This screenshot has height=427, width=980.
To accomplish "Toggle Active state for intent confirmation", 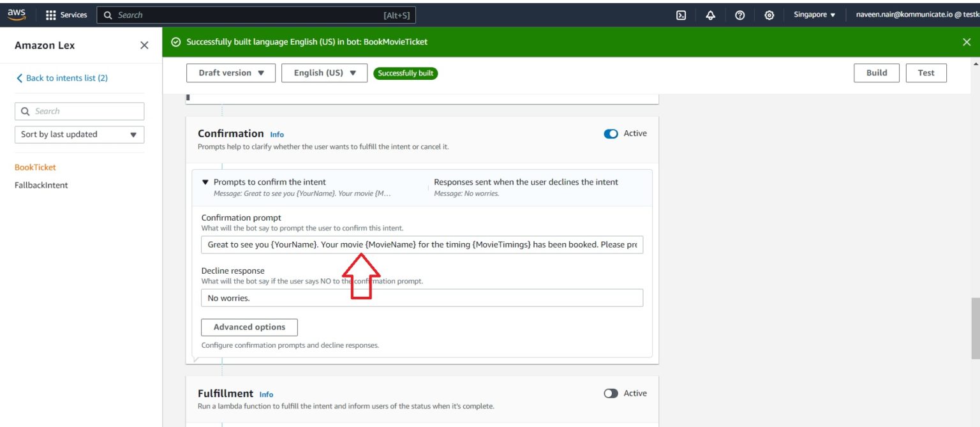I will coord(611,133).
